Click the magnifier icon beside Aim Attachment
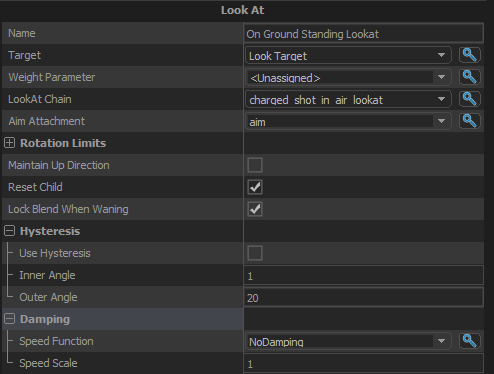494x374 pixels. (x=470, y=121)
